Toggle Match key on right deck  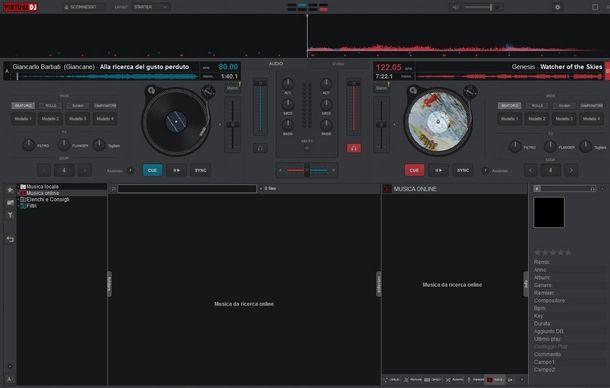point(381,88)
